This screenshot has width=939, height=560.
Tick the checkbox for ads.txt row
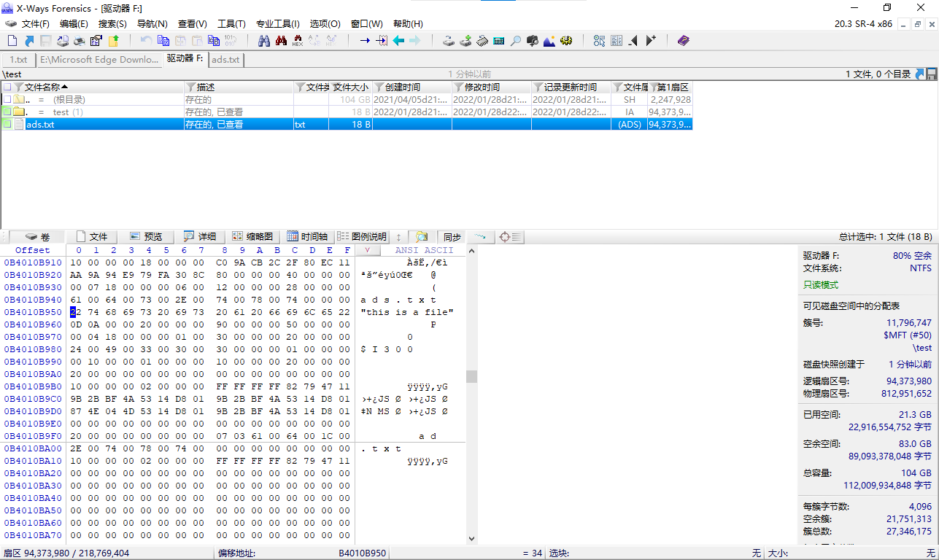pyautogui.click(x=7, y=125)
